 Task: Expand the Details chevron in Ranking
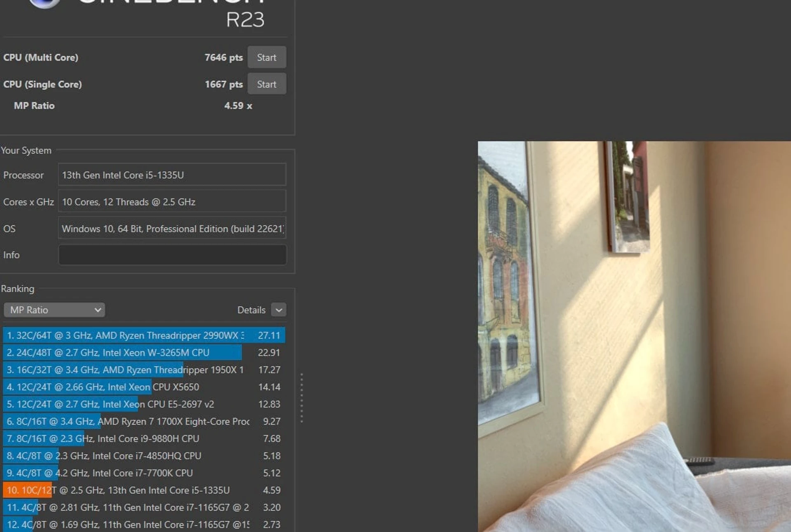click(278, 310)
